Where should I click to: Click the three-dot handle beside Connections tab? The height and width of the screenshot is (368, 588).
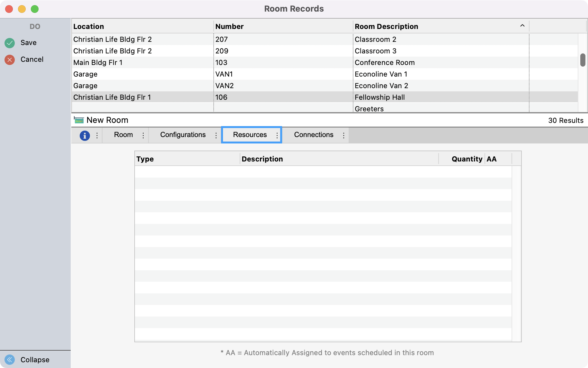pyautogui.click(x=343, y=135)
